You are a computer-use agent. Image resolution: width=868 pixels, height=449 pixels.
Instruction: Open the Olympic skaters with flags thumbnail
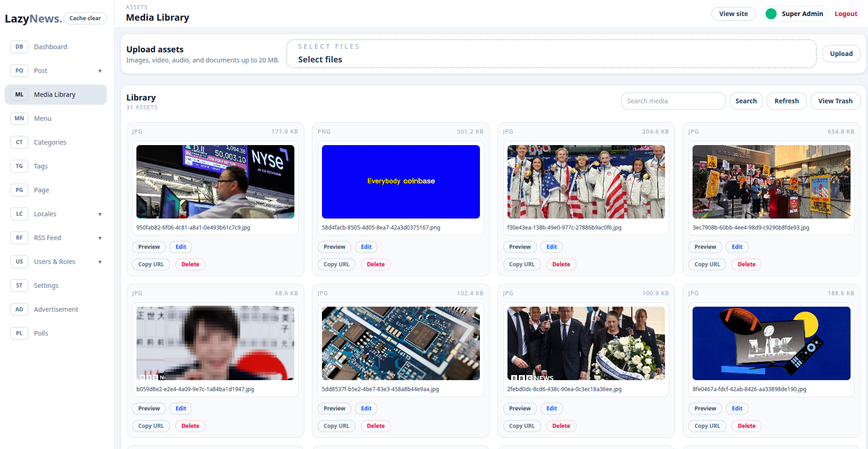coord(586,182)
